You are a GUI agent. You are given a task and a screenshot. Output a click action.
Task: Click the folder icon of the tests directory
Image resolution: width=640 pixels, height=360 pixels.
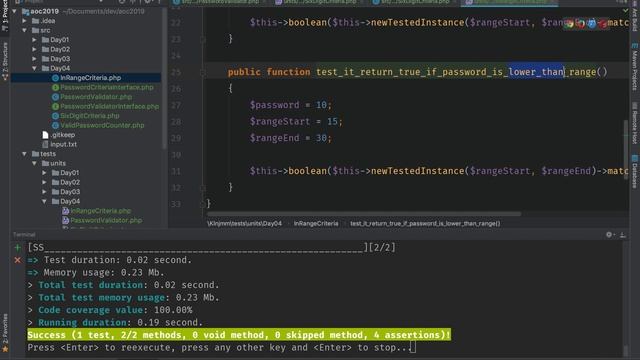click(36, 154)
